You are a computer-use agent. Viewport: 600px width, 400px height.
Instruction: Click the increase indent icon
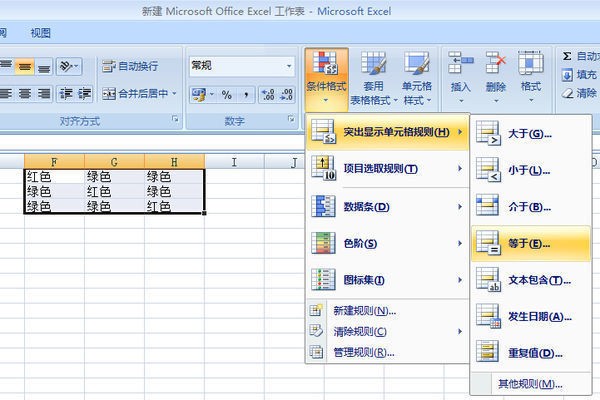84,94
